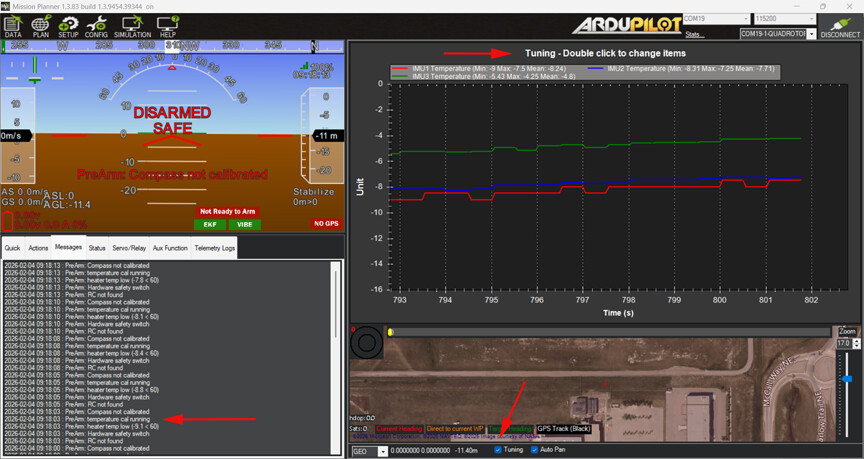Click the hdop readout on the map
The image size is (864, 459).
pyautogui.click(x=363, y=418)
